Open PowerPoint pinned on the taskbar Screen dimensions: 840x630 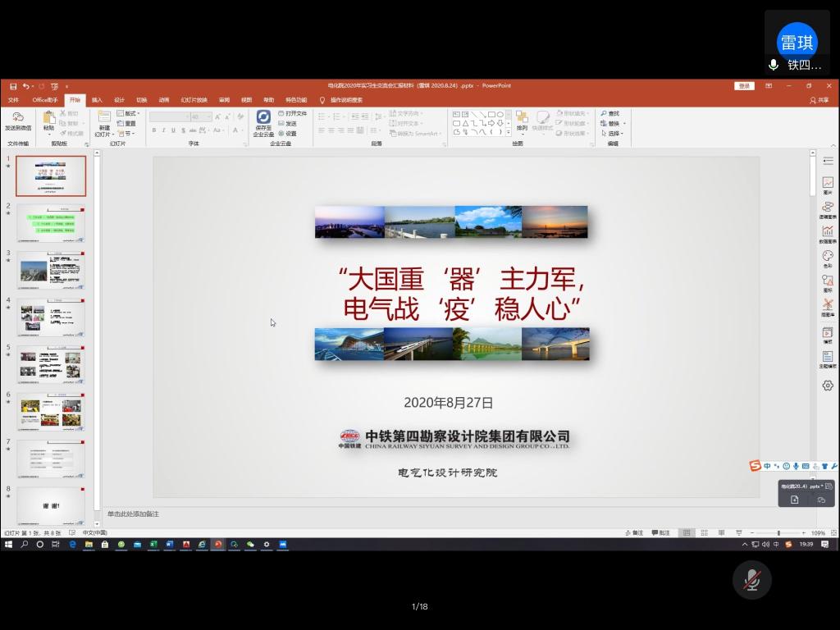[217, 544]
